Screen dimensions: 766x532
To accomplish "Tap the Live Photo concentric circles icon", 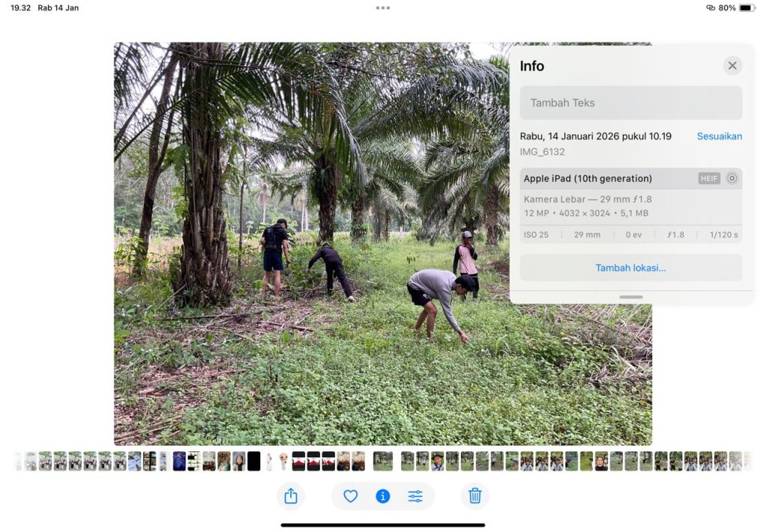I will pos(732,179).
